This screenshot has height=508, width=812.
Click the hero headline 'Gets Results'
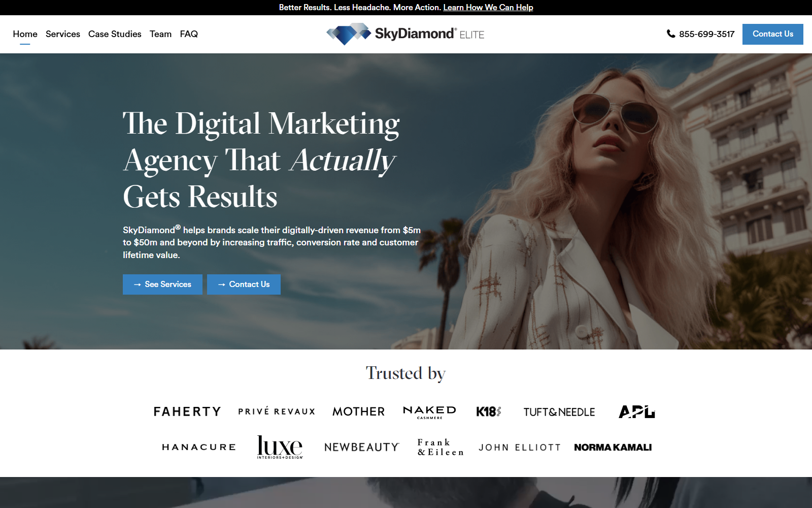point(200,197)
